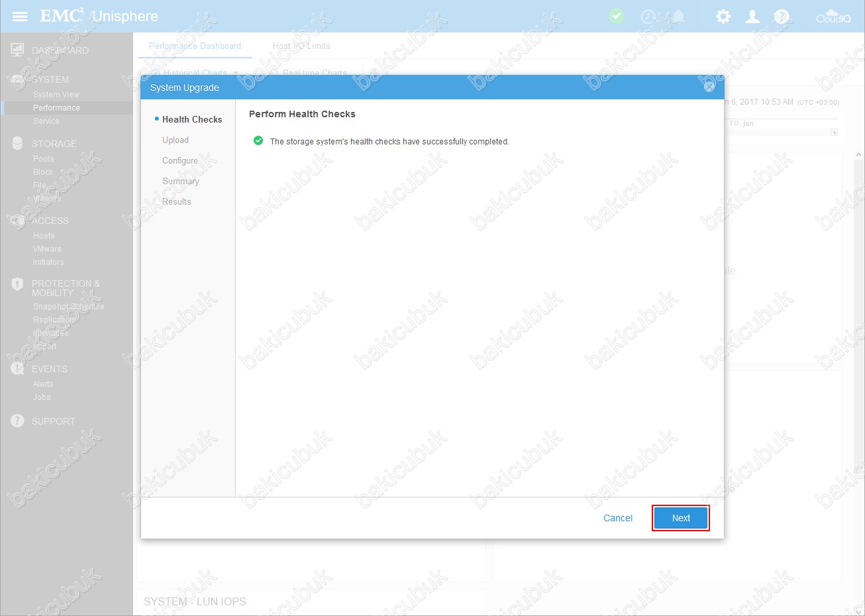Open the running jobs clock icon
The image size is (865, 616).
click(648, 17)
